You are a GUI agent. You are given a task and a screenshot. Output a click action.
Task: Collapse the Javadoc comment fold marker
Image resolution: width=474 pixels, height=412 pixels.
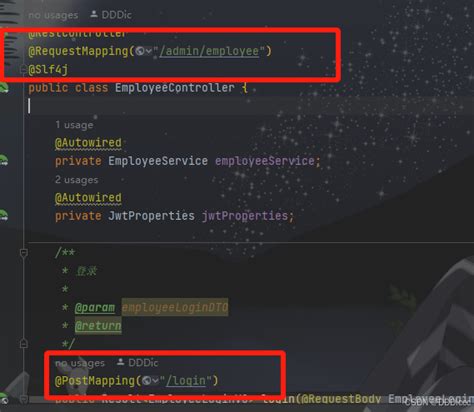coord(23,253)
